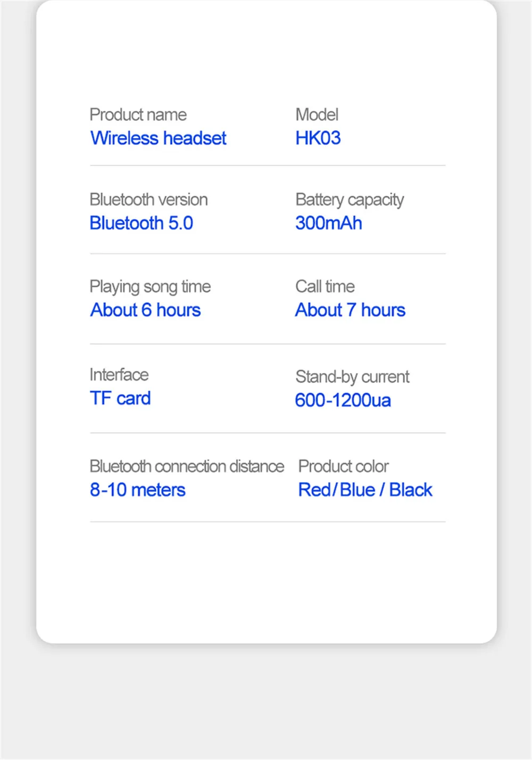Viewport: 532px width, 760px height.
Task: Click the "Bluetooth version" label
Action: 149,200
